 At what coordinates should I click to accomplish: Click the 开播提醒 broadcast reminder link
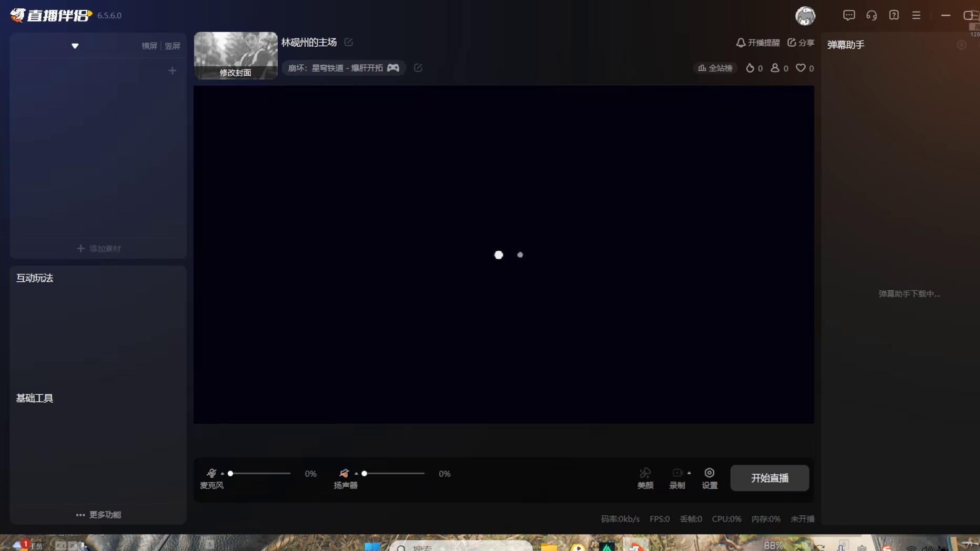pyautogui.click(x=757, y=43)
